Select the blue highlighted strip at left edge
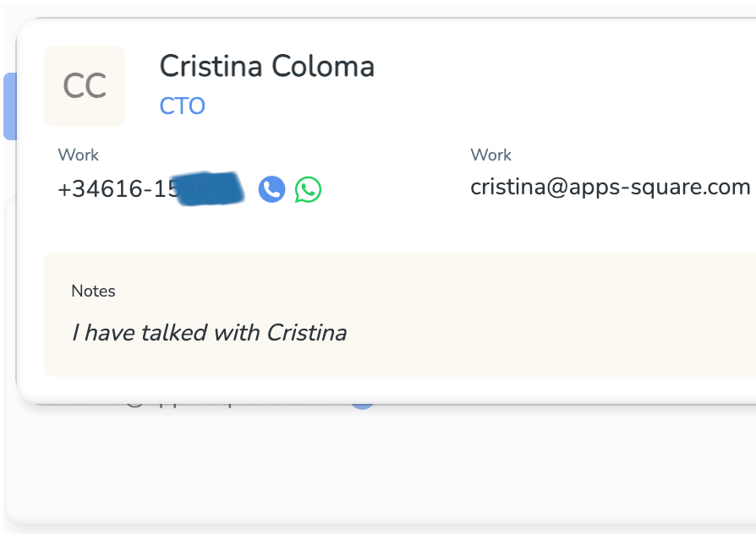This screenshot has height=534, width=756. click(10, 106)
